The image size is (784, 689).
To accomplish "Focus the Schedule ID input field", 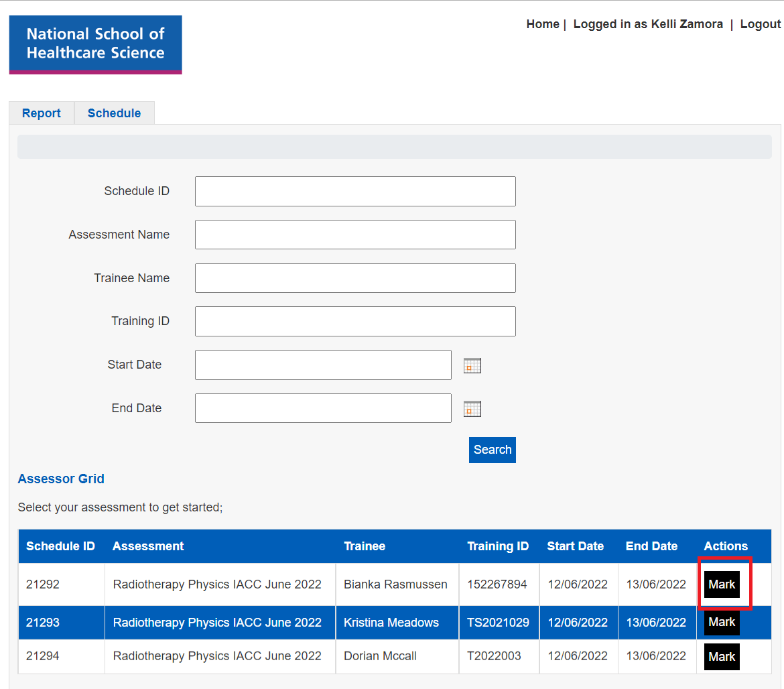I will click(355, 191).
